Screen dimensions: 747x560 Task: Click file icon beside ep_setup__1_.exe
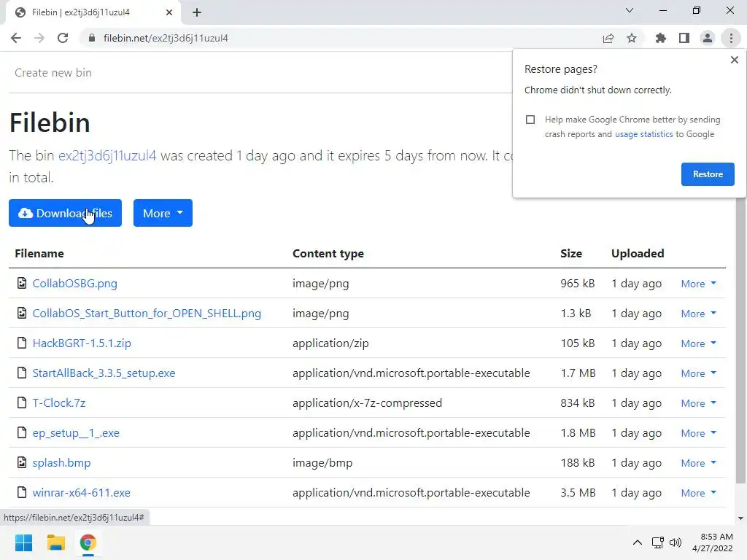(x=21, y=432)
